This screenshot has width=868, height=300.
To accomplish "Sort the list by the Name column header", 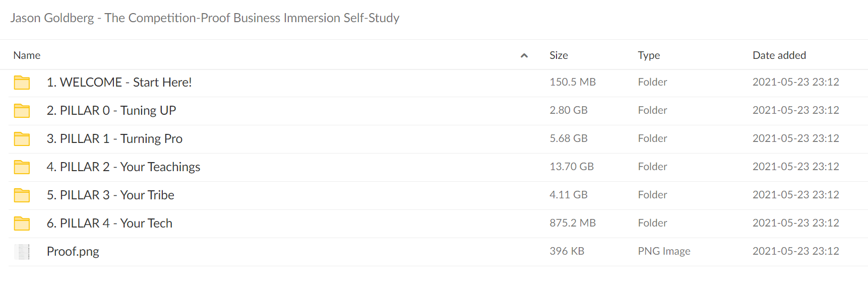I will click(x=27, y=55).
